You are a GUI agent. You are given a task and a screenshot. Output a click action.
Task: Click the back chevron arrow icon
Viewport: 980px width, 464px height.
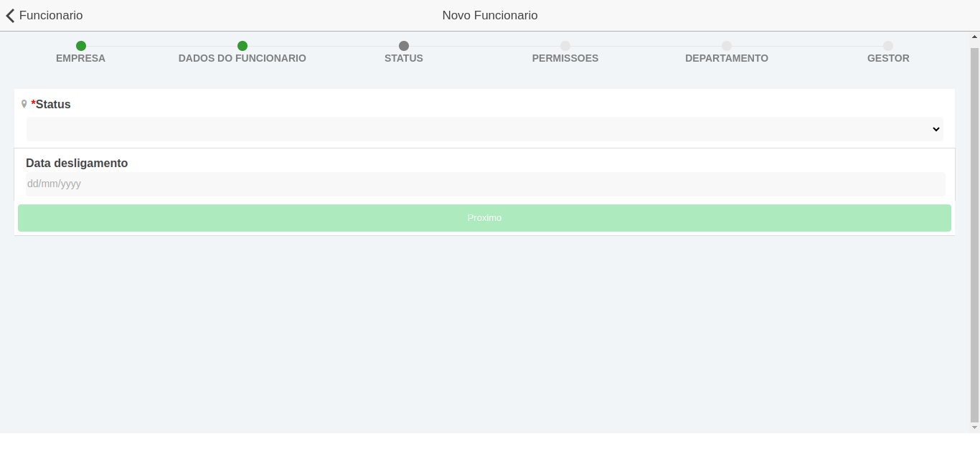click(x=10, y=16)
